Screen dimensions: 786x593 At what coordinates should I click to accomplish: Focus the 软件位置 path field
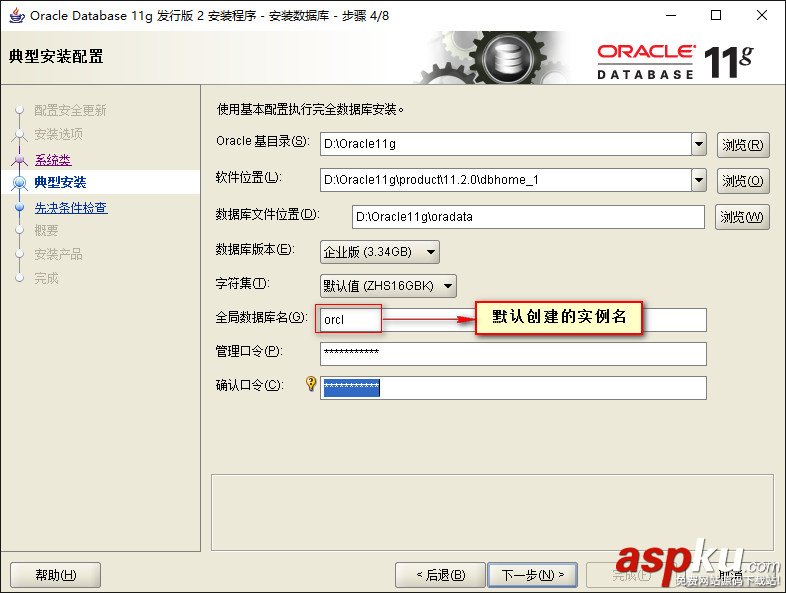tap(505, 180)
